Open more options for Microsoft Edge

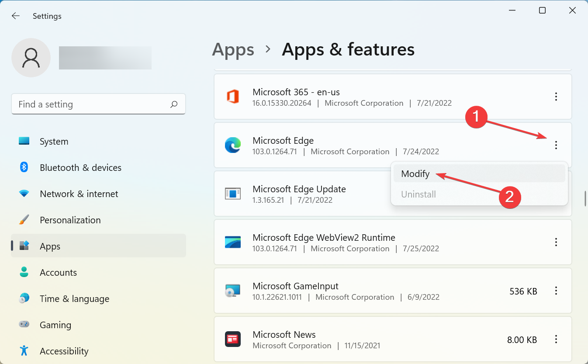tap(556, 145)
